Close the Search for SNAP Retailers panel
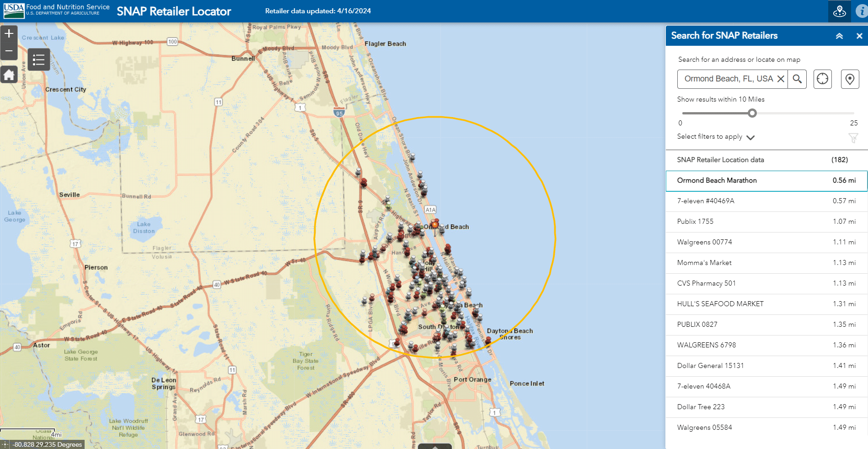Viewport: 868px width, 449px height. (x=859, y=36)
